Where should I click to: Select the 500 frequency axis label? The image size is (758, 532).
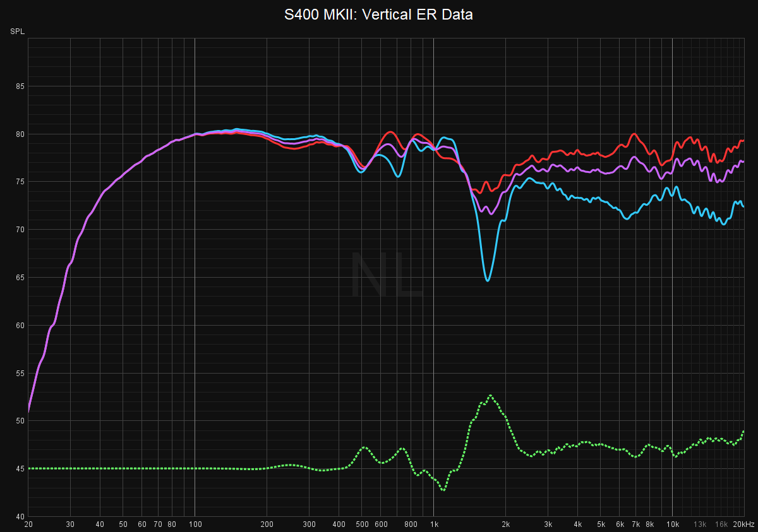pyautogui.click(x=362, y=524)
